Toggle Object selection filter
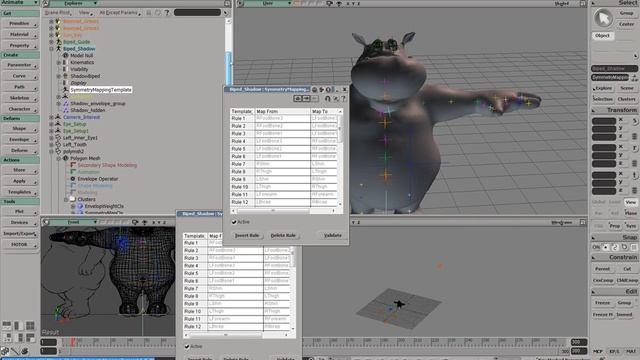 (x=602, y=36)
